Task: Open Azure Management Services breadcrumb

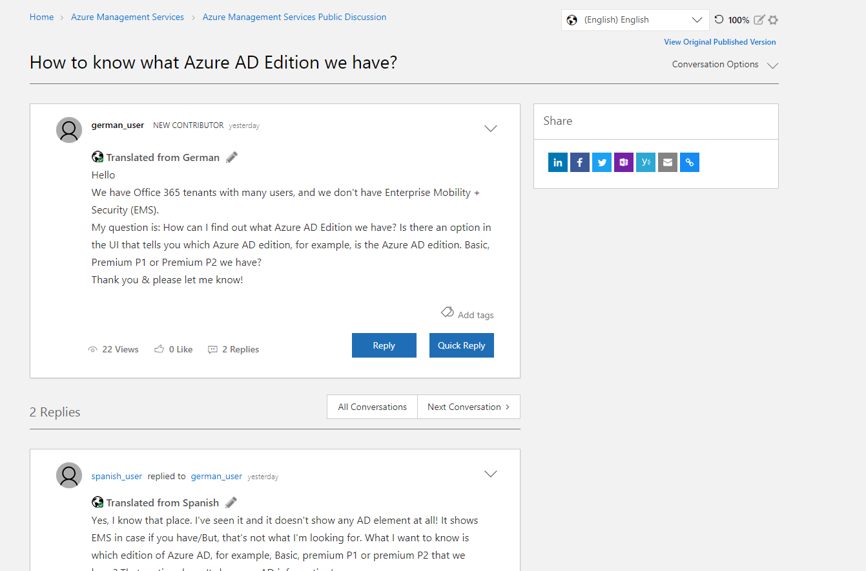Action: [x=127, y=17]
